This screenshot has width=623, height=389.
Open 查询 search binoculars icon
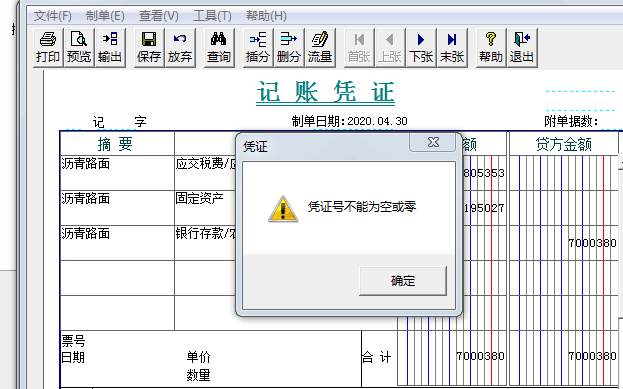(219, 47)
